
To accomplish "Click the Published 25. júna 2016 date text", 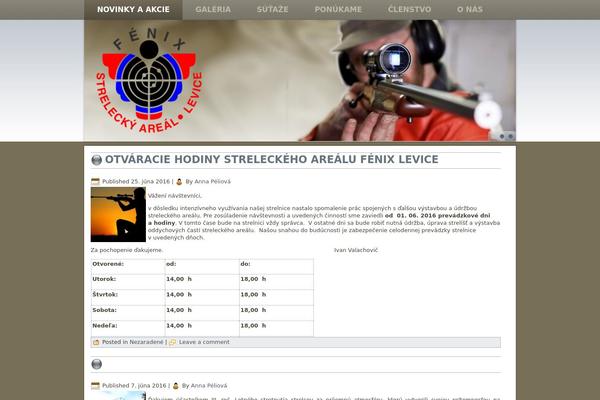I will click(136, 181).
